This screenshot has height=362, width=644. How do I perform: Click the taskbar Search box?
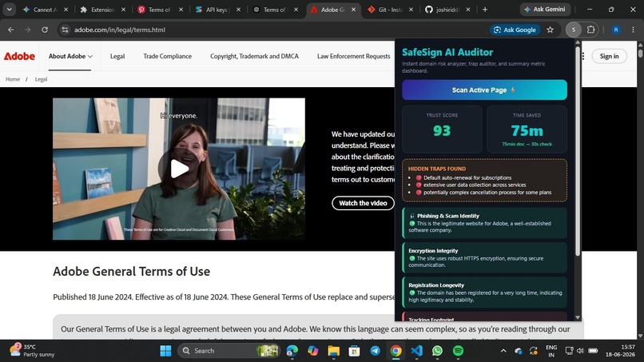point(229,351)
